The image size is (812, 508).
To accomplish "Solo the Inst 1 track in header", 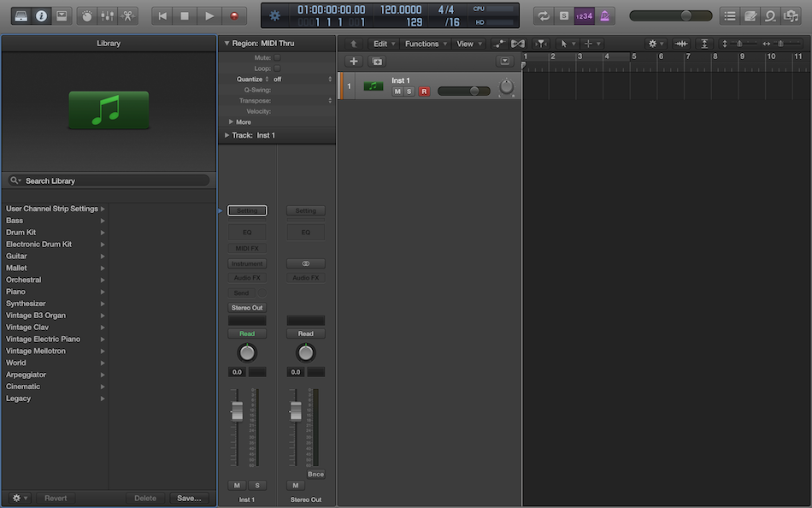I will point(409,92).
